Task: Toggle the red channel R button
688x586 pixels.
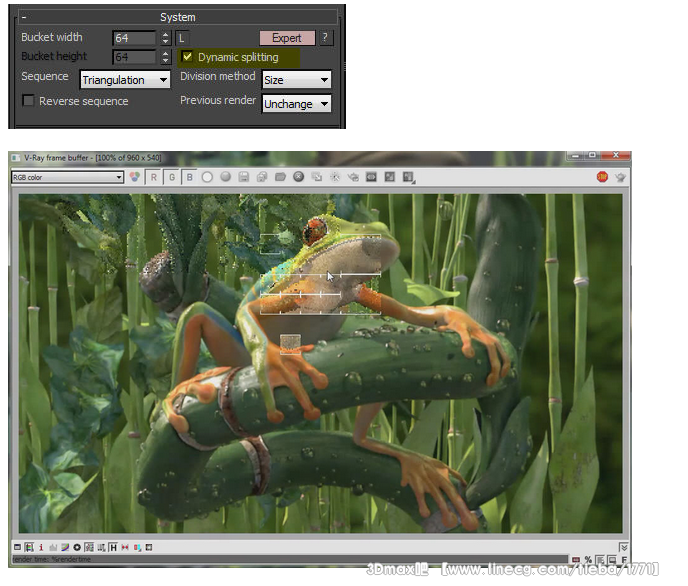Action: [154, 177]
